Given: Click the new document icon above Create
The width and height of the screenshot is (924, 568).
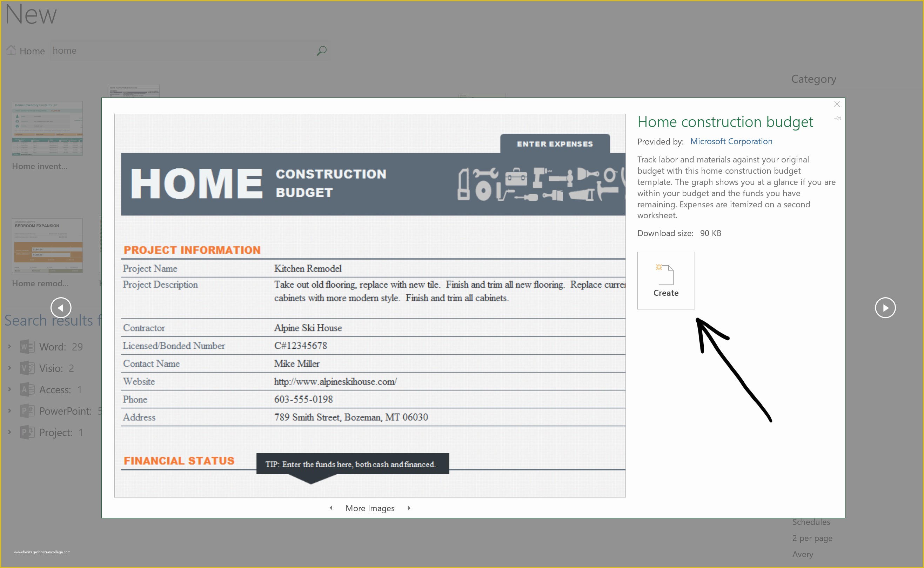Looking at the screenshot, I should [x=664, y=274].
